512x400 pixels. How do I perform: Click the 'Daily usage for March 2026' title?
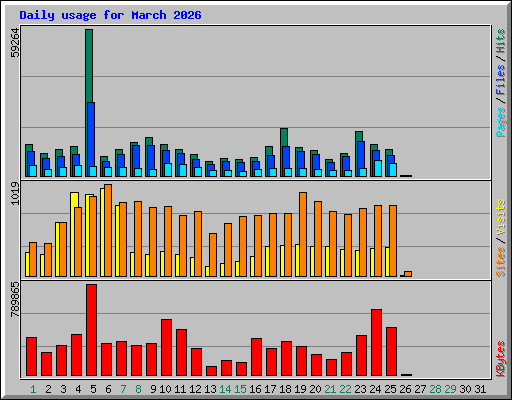pos(110,15)
